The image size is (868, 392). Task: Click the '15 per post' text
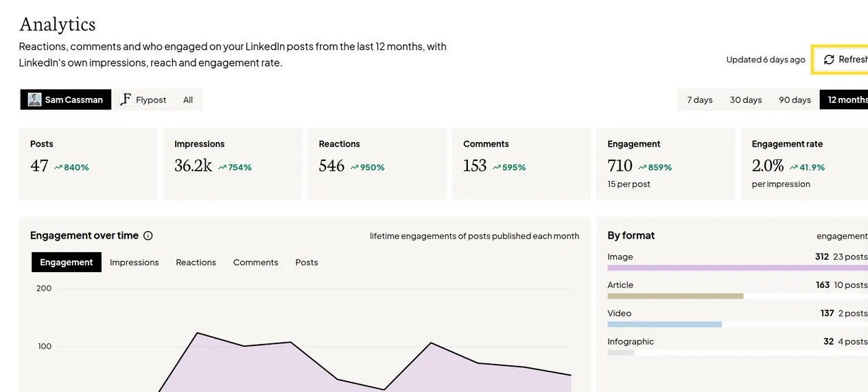(x=629, y=184)
